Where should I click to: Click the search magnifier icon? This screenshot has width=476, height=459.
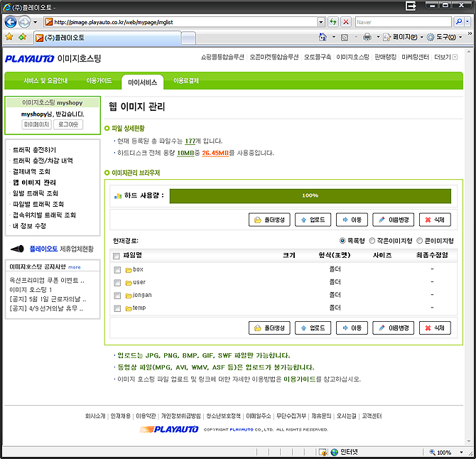click(458, 22)
